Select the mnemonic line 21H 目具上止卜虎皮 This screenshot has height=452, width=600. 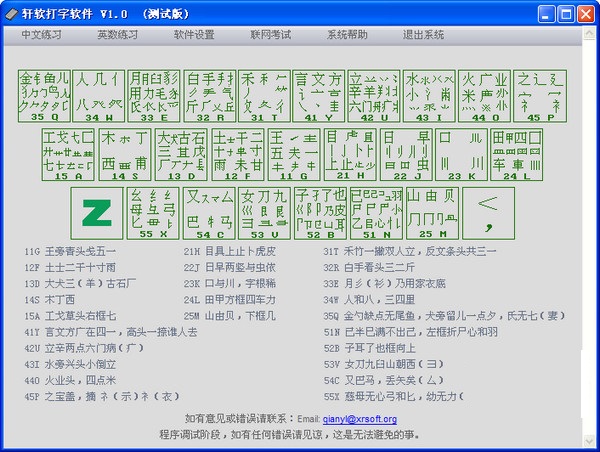pyautogui.click(x=230, y=251)
